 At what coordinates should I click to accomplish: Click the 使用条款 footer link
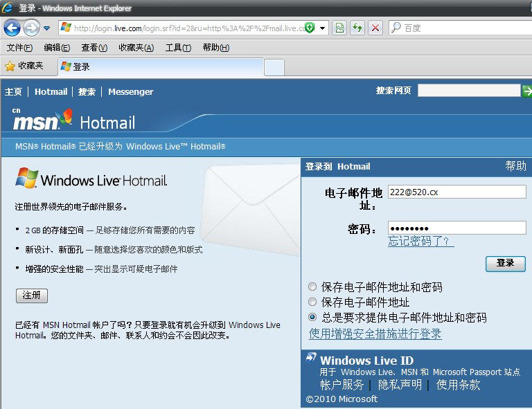pyautogui.click(x=459, y=385)
